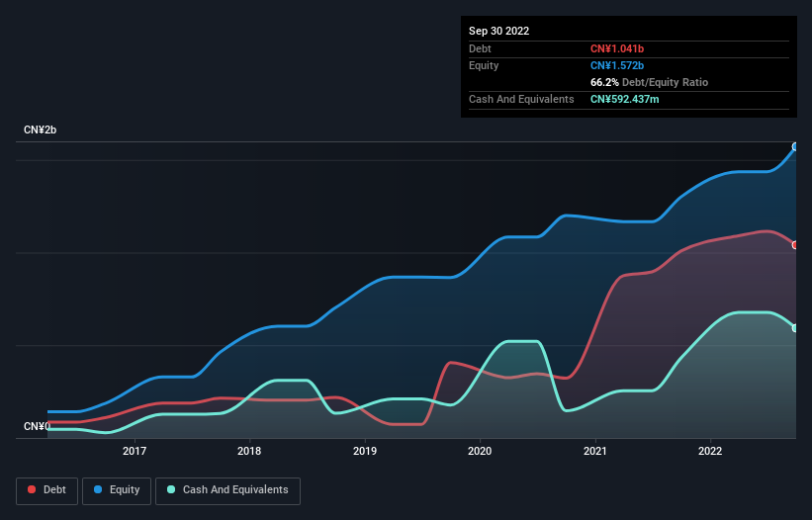Click Cash And Equivalents label in tooltip
This screenshot has height=520, width=812.
pyautogui.click(x=521, y=99)
